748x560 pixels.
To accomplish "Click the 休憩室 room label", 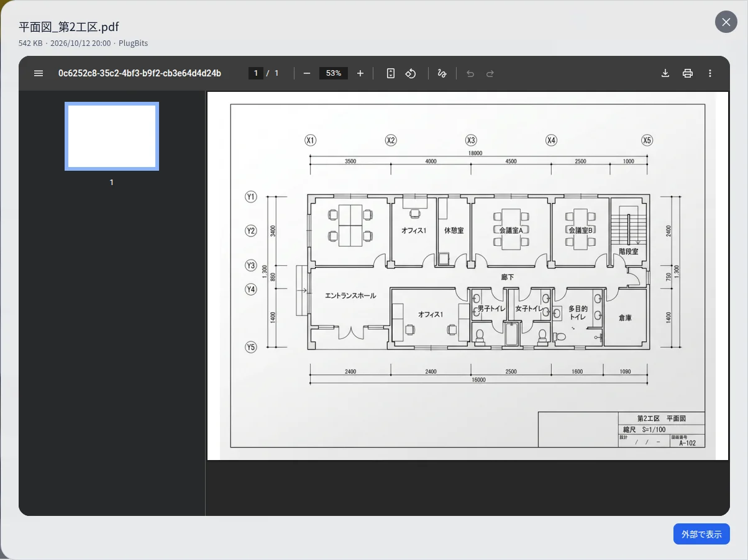I will [454, 230].
